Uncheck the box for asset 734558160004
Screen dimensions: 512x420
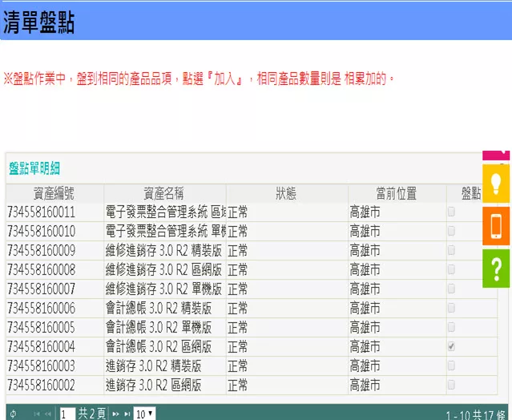click(x=451, y=347)
